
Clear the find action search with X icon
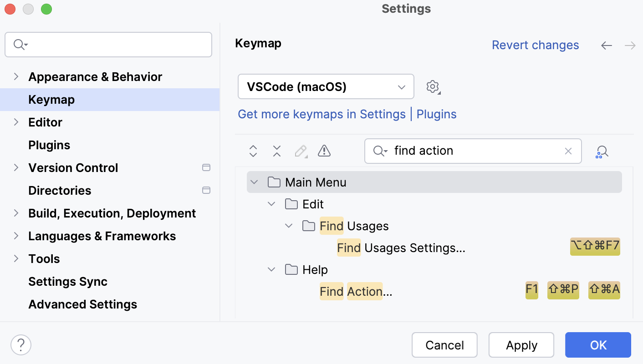[x=568, y=151]
